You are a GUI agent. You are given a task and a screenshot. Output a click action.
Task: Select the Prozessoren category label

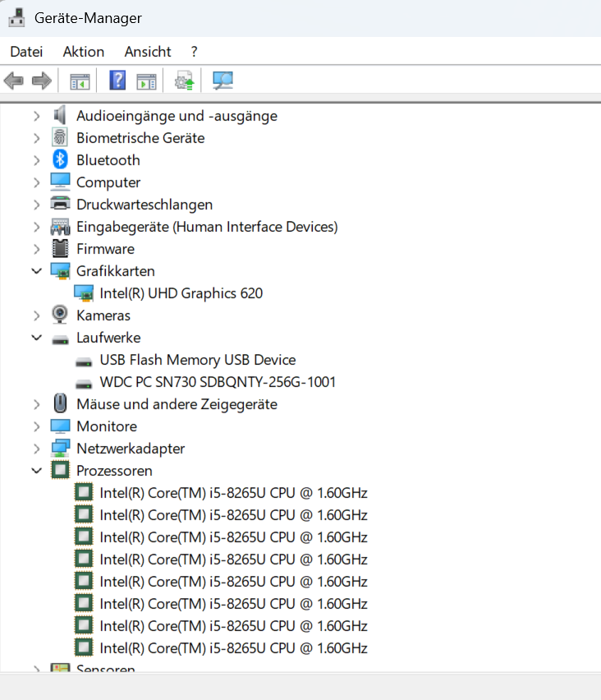pyautogui.click(x=114, y=471)
